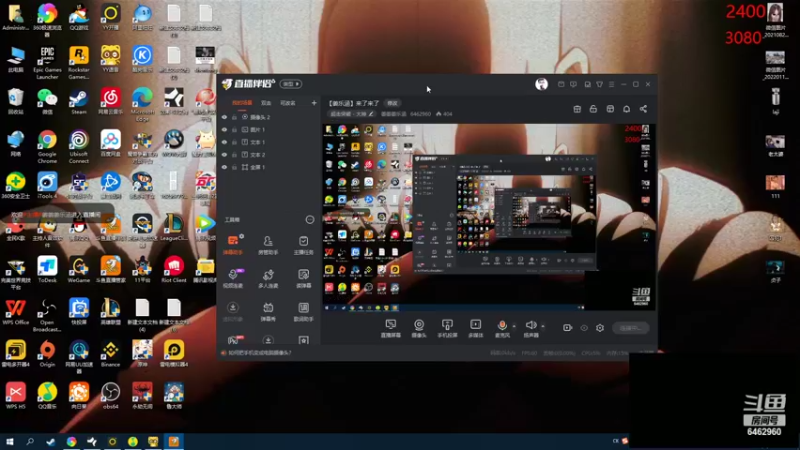Toggle lock on 文本 1 source

point(234,142)
